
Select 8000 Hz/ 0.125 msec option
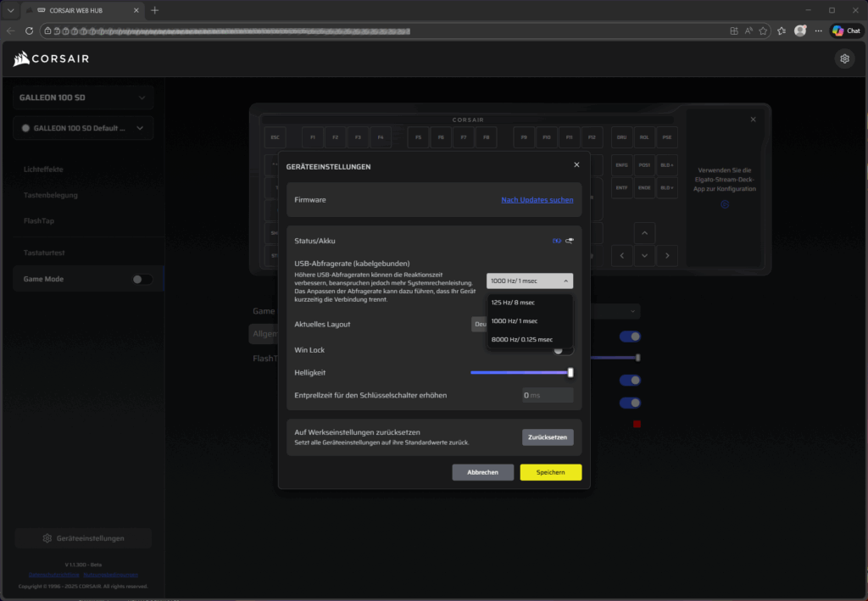521,339
